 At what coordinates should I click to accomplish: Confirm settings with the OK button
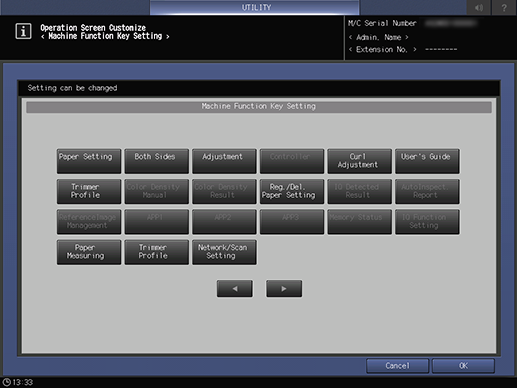coord(463,366)
